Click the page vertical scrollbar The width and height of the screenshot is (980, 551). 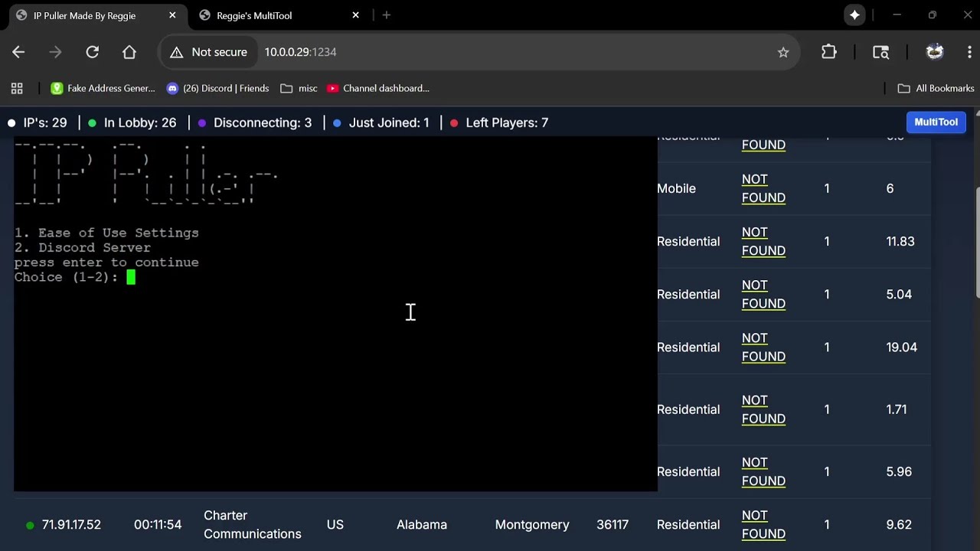(977, 241)
